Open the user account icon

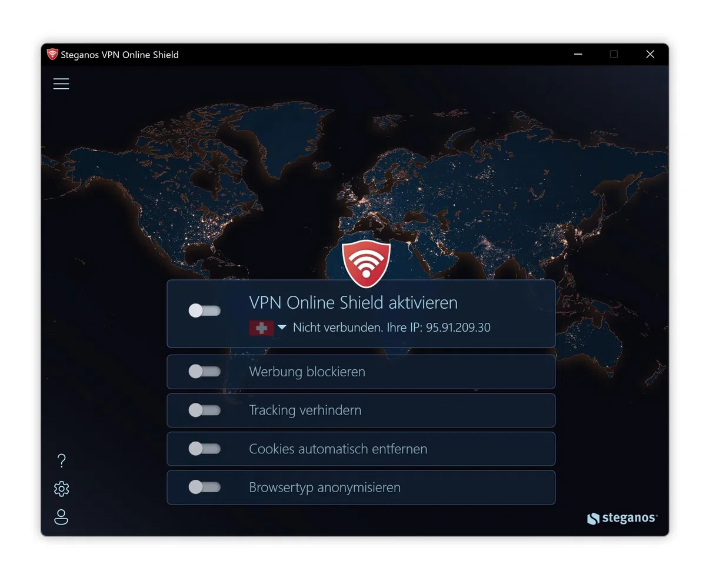click(61, 517)
